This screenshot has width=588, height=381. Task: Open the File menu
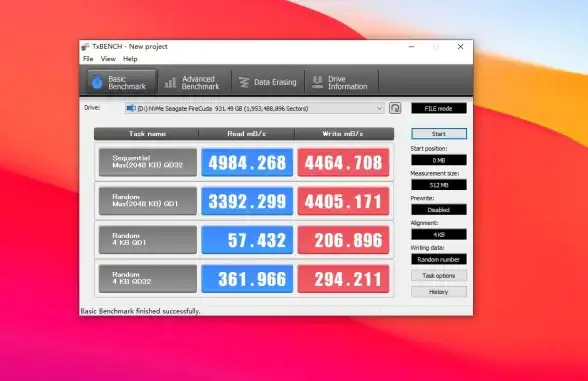point(88,59)
